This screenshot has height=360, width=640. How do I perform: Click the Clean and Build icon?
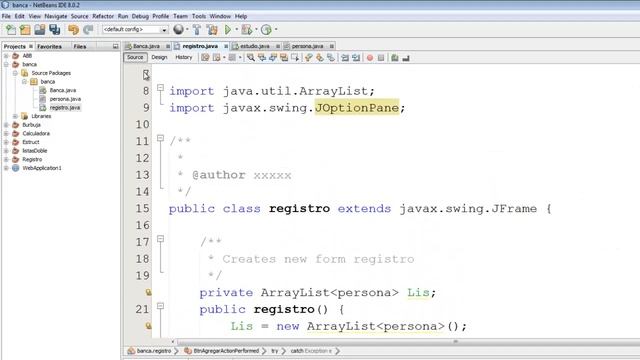coord(212,29)
